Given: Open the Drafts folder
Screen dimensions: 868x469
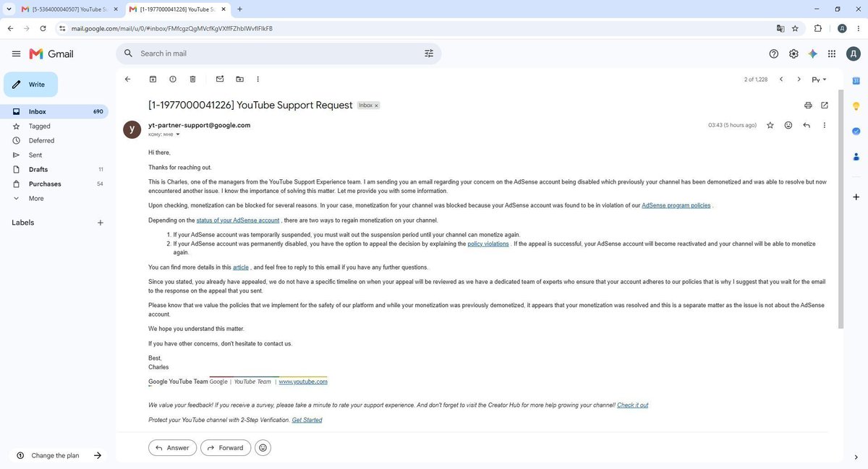Looking at the screenshot, I should click(x=54, y=169).
